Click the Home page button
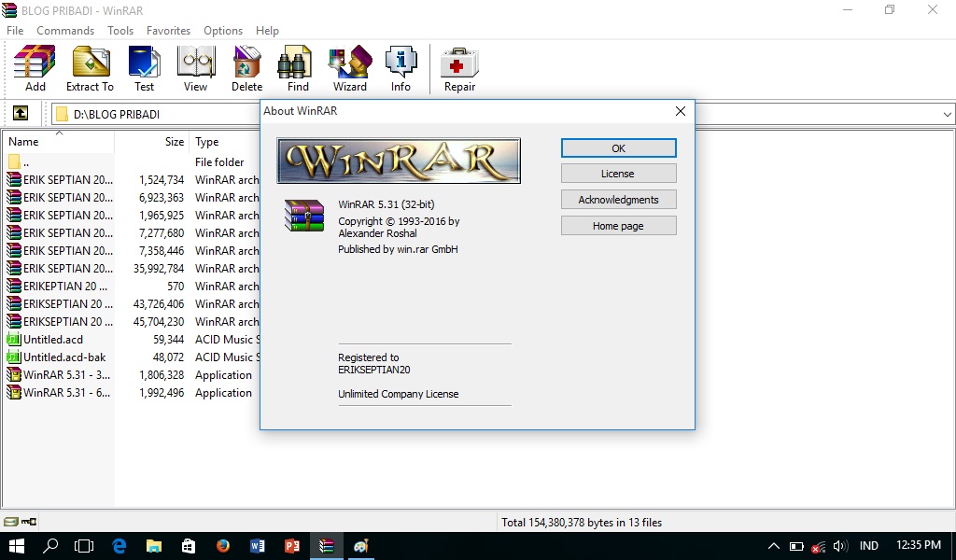The height and width of the screenshot is (560, 956). [x=618, y=226]
